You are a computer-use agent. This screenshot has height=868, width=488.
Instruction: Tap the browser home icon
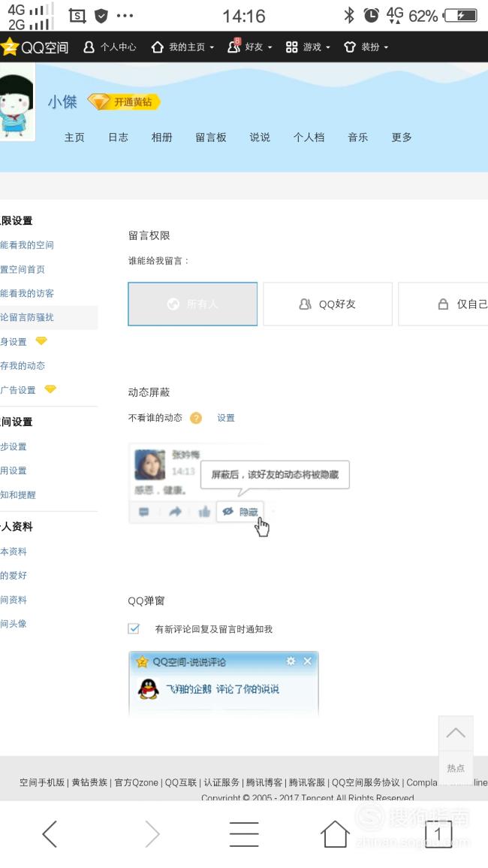coord(336,833)
